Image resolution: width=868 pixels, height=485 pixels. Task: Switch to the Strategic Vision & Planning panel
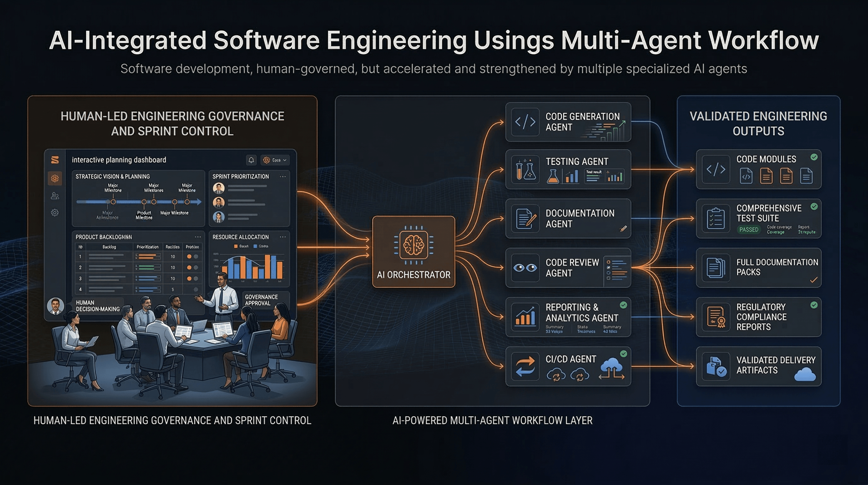(113, 177)
